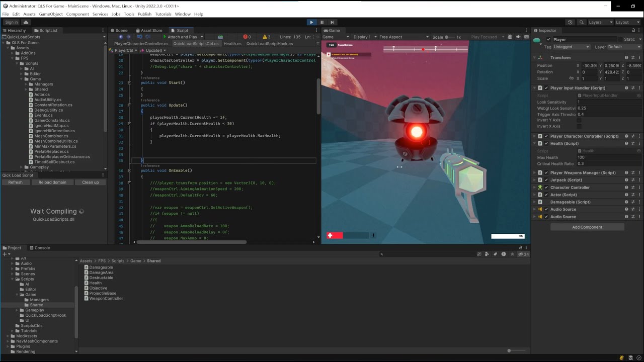Viewport: 644px width, 362px height.
Task: Click the Sign in button
Action: click(x=12, y=22)
